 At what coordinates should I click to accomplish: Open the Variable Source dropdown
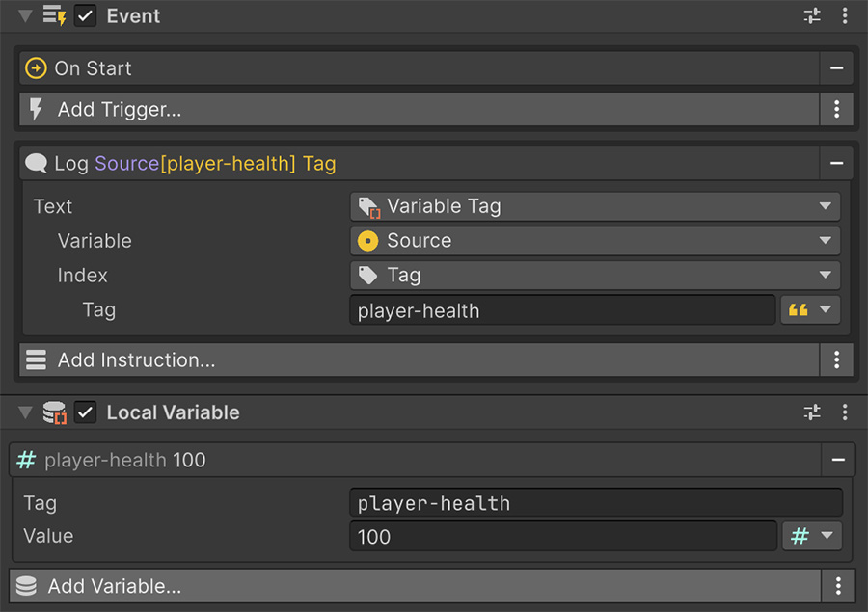pyautogui.click(x=595, y=241)
